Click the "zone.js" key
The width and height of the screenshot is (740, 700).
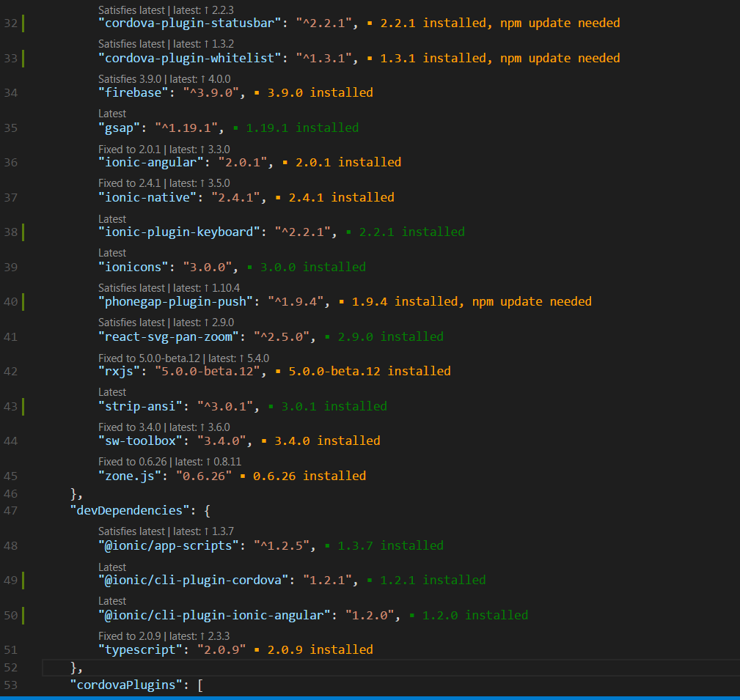pyautogui.click(x=130, y=476)
